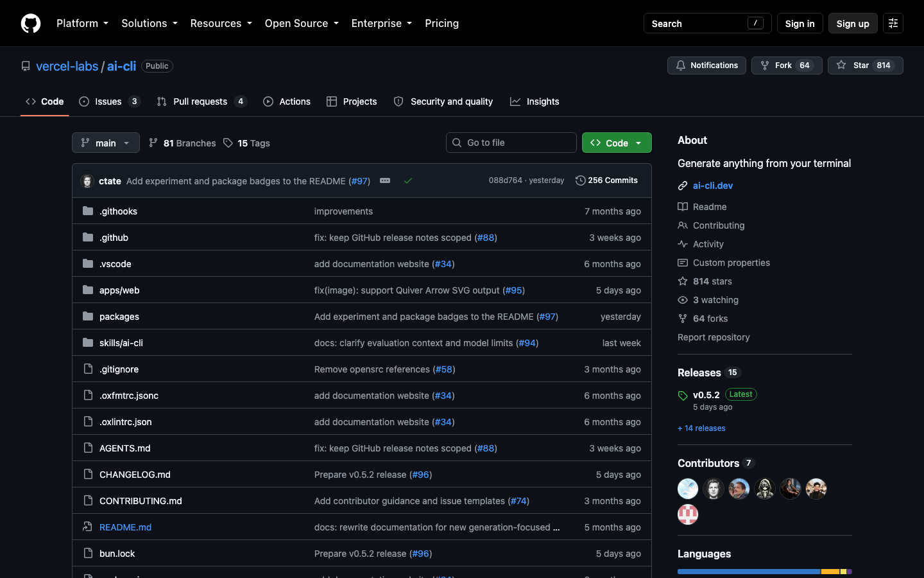Click the pulse icon next to Activity
This screenshot has width=924, height=578.
click(683, 244)
